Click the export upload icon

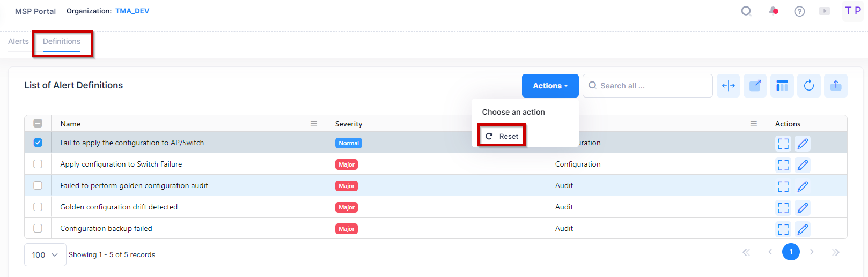tap(836, 86)
